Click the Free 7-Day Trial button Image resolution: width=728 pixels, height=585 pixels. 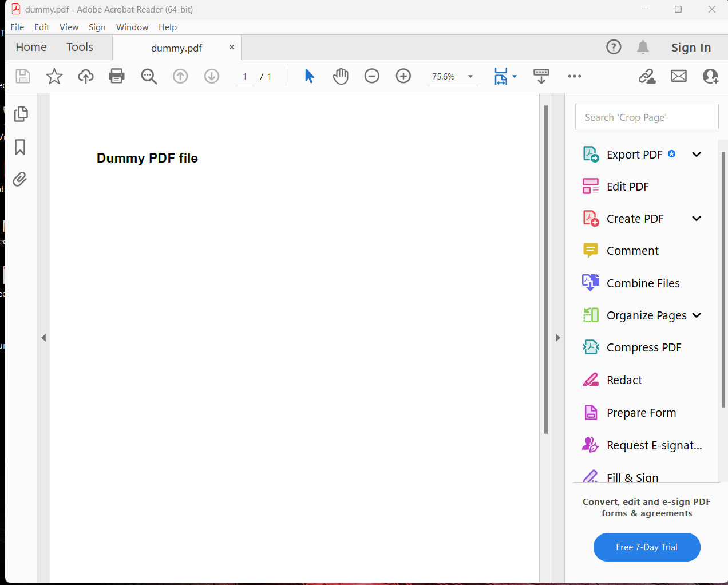tap(647, 547)
